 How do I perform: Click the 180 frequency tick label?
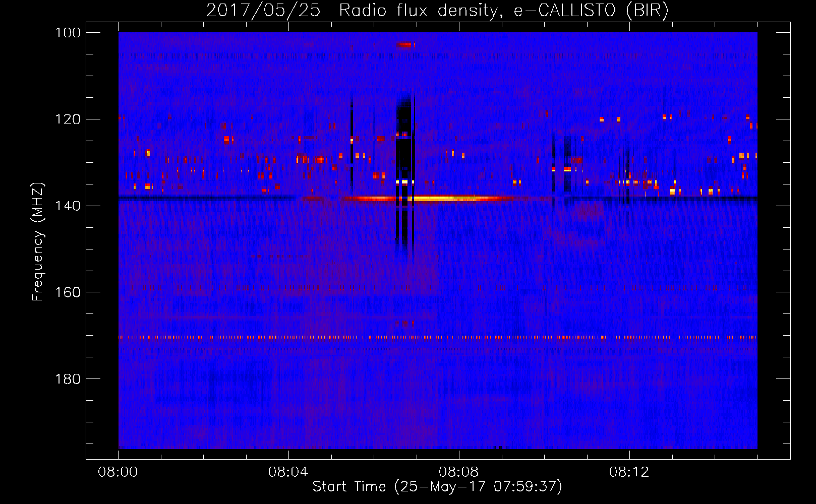click(x=68, y=379)
